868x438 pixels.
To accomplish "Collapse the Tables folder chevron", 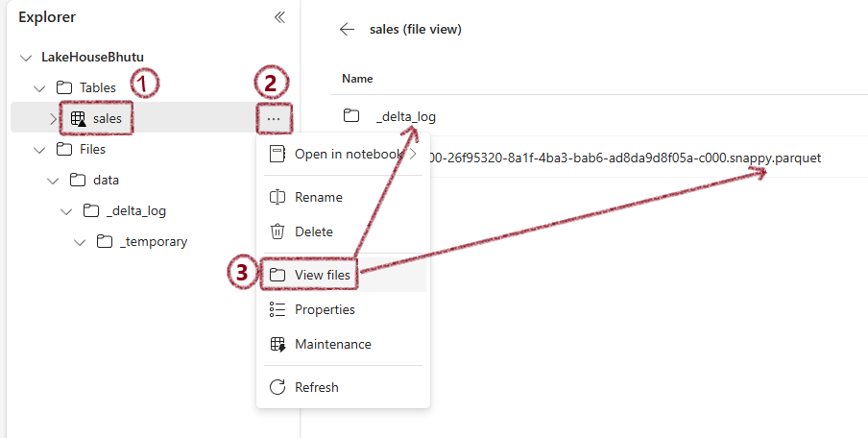I will click(x=38, y=88).
